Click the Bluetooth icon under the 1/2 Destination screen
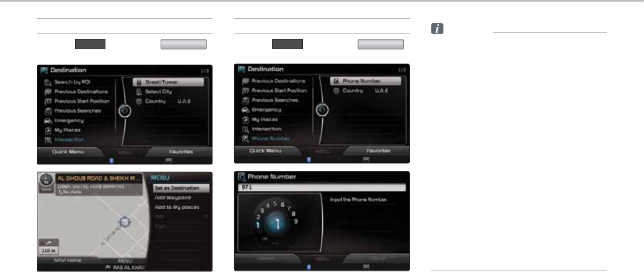 pyautogui.click(x=308, y=160)
